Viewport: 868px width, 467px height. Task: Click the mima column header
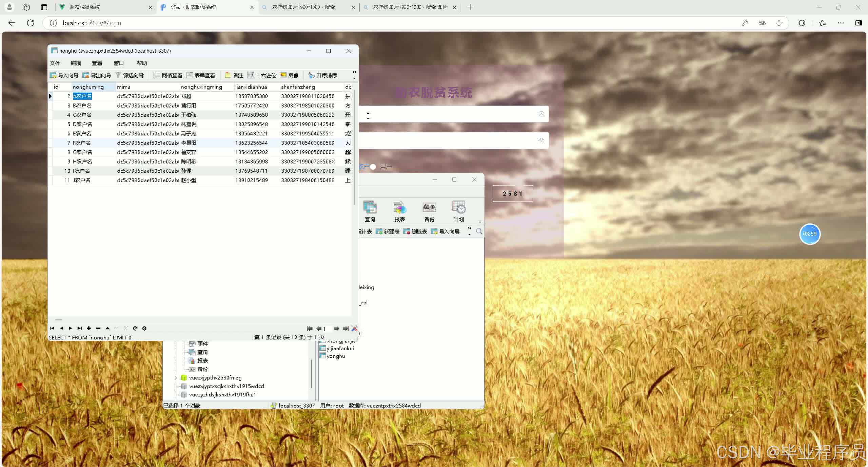[147, 87]
